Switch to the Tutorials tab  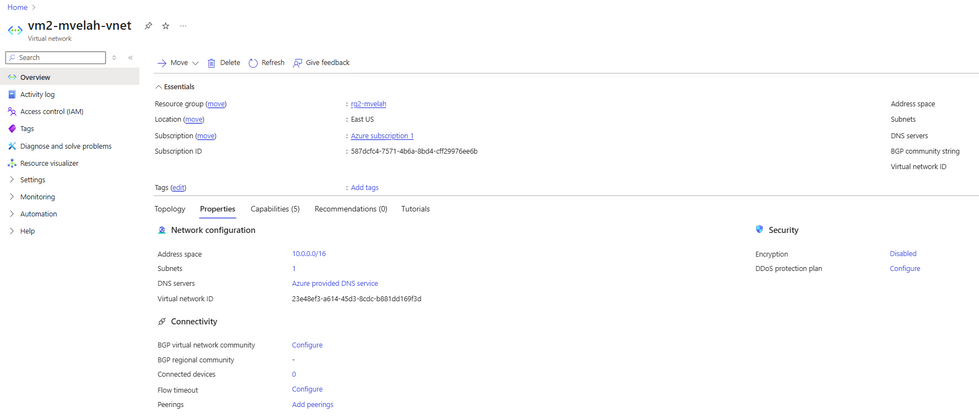click(x=415, y=209)
